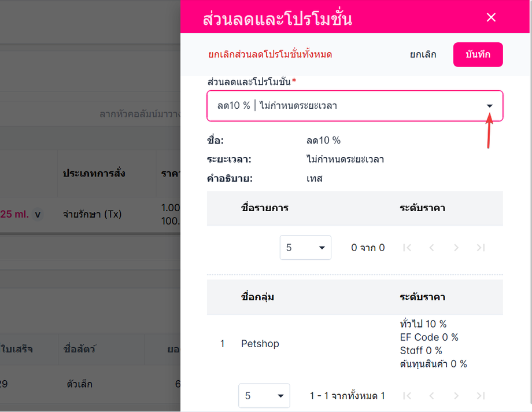Select the Petshop group row
The width and height of the screenshot is (532, 412).
point(354,344)
